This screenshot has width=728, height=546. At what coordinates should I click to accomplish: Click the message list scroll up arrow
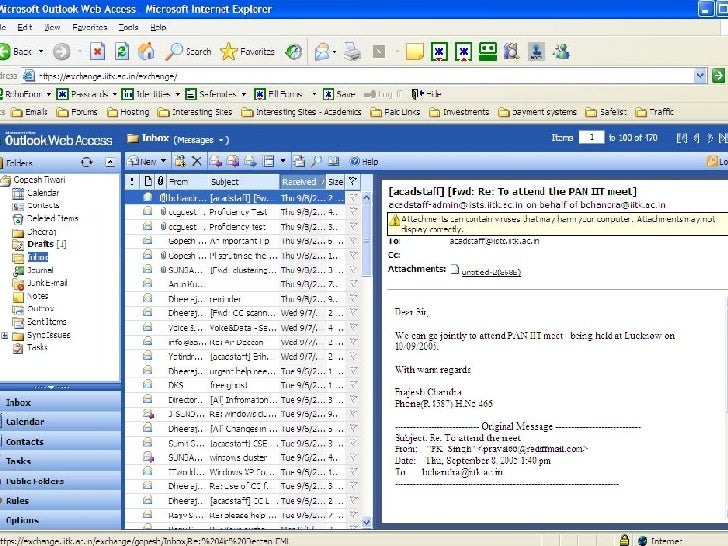click(x=366, y=198)
